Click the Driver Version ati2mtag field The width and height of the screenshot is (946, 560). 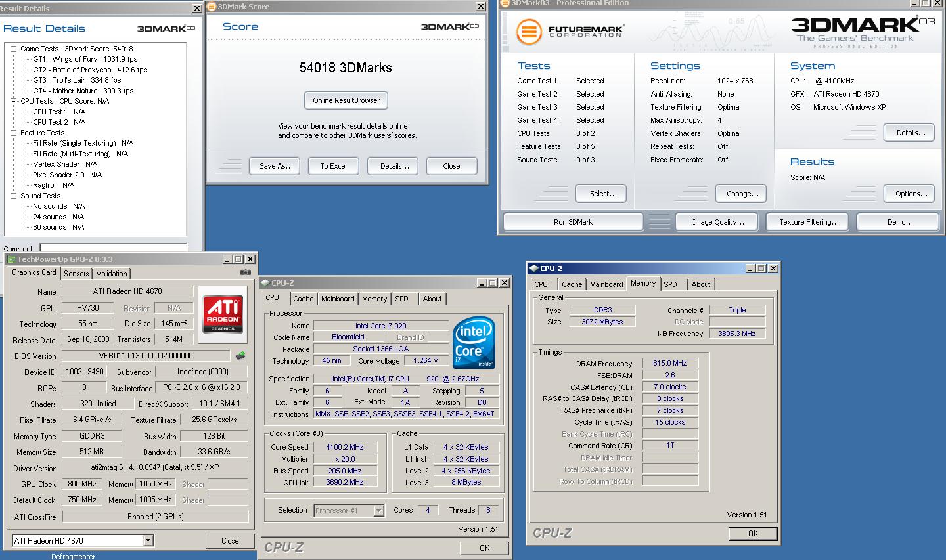(x=155, y=468)
